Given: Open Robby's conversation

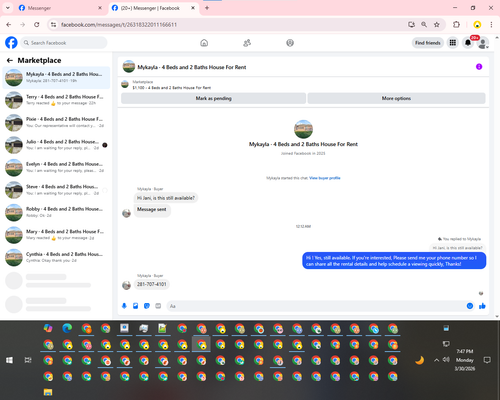Looking at the screenshot, I should (56, 212).
